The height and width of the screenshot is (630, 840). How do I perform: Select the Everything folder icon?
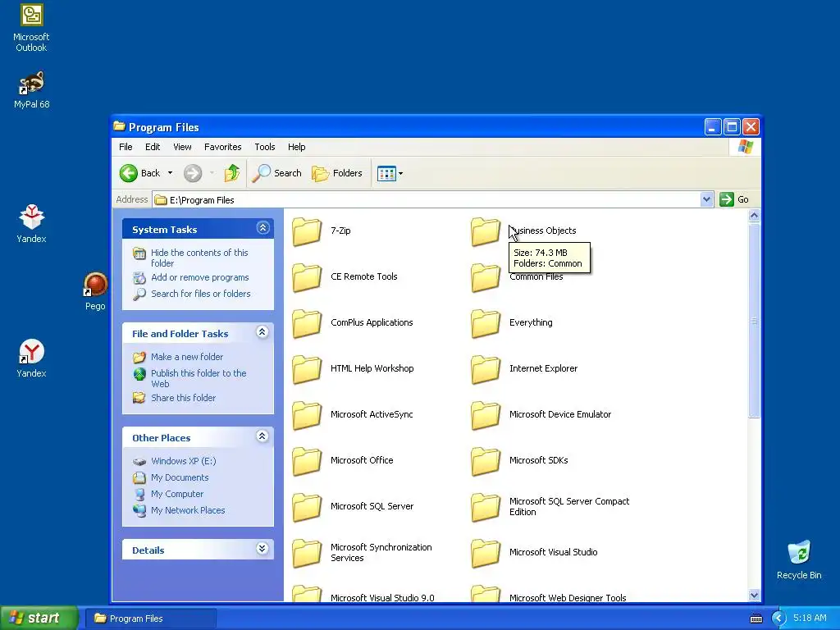tap(486, 323)
